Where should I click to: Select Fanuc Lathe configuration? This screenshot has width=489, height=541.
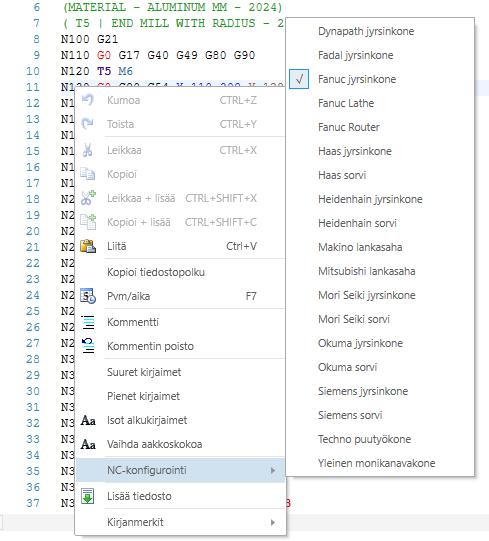click(x=380, y=103)
